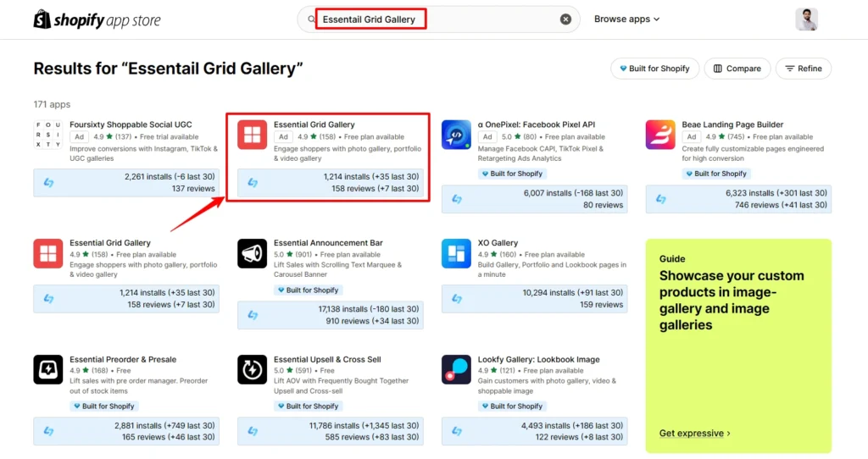
Task: Click Built for Shopify badge under Preorder & Presale
Action: coord(104,406)
